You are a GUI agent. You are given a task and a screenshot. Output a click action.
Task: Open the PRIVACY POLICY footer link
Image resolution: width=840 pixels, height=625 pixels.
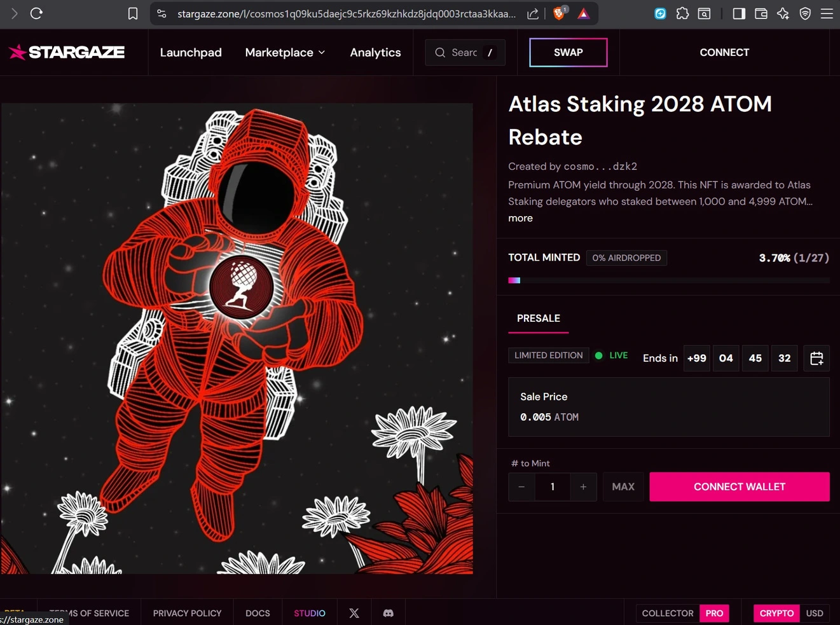pos(187,613)
